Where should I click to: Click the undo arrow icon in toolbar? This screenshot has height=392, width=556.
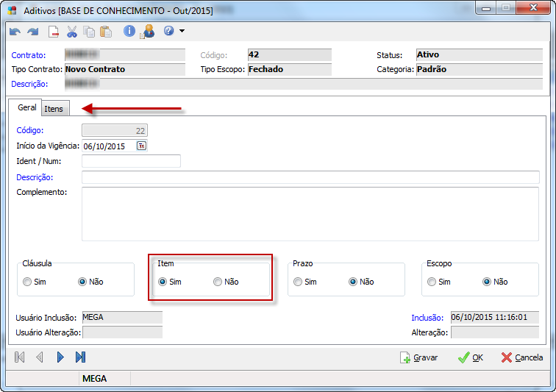pyautogui.click(x=15, y=31)
